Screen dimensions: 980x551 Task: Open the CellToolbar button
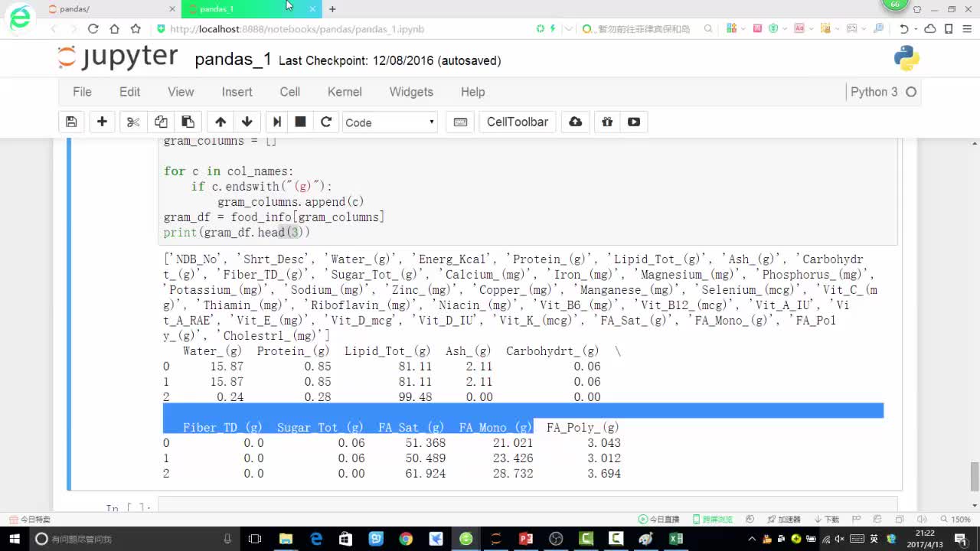[x=518, y=122]
